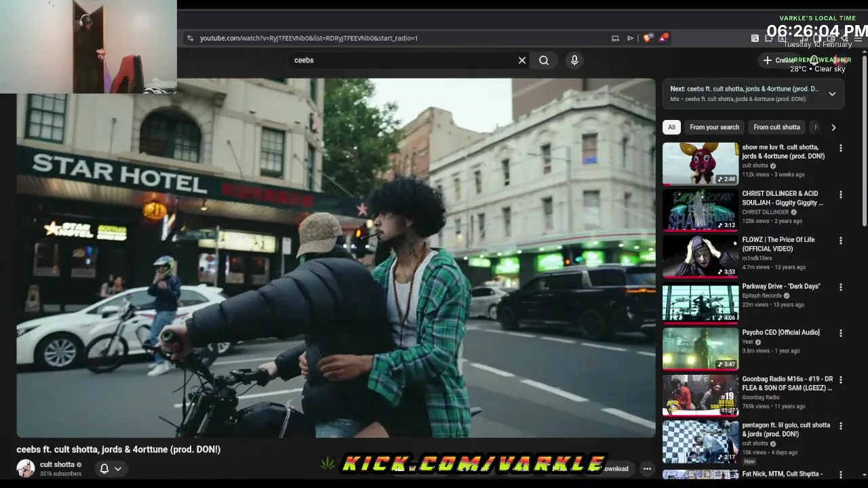The image size is (868, 488).
Task: Start voice search with the microphone icon
Action: point(574,60)
